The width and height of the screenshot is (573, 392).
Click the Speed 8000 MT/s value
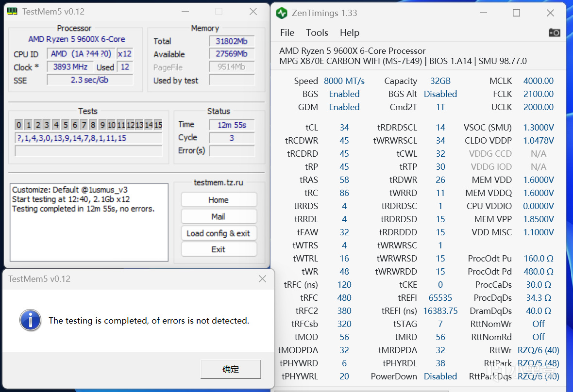(x=344, y=81)
